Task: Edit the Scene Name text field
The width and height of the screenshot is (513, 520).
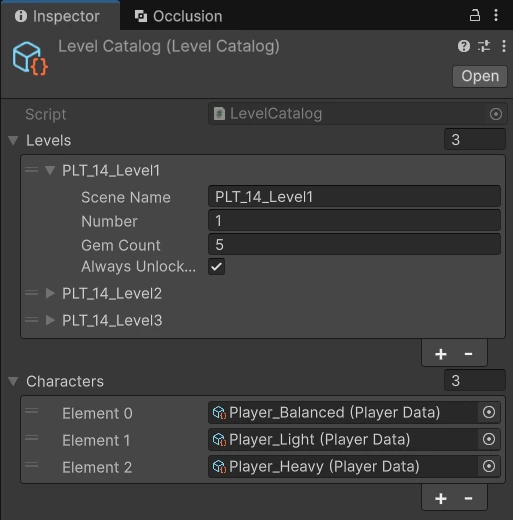Action: (354, 197)
